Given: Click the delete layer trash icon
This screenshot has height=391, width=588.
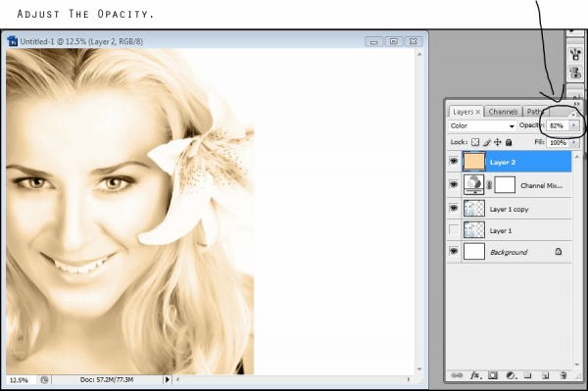Looking at the screenshot, I should (x=563, y=375).
